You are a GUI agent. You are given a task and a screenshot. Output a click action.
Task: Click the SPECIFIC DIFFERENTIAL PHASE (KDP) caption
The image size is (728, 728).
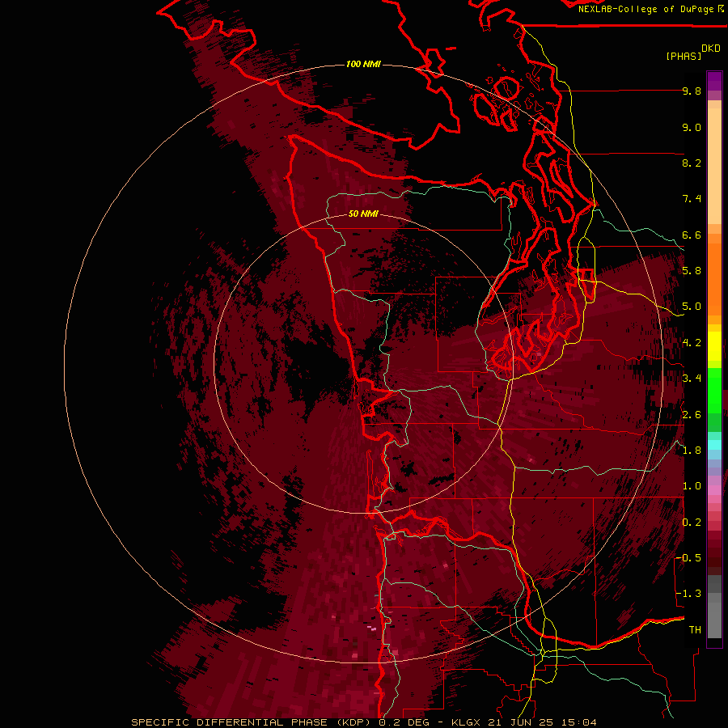click(x=252, y=722)
